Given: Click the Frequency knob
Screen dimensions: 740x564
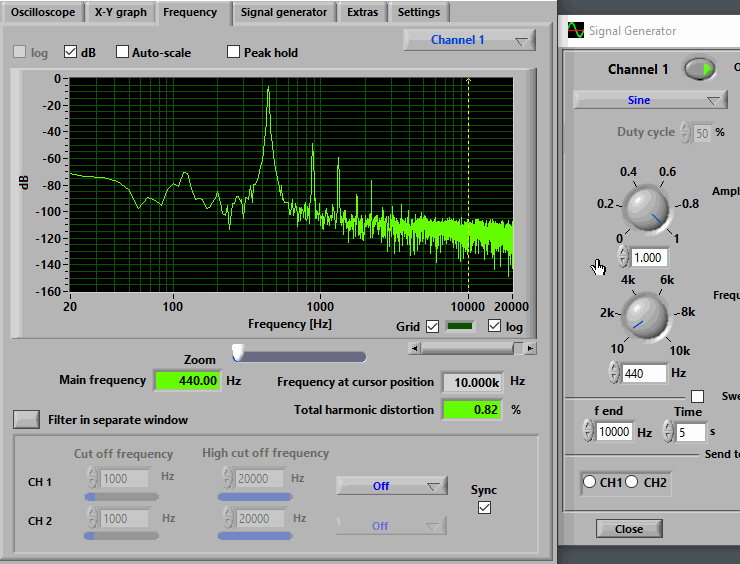Looking at the screenshot, I should pyautogui.click(x=645, y=315).
